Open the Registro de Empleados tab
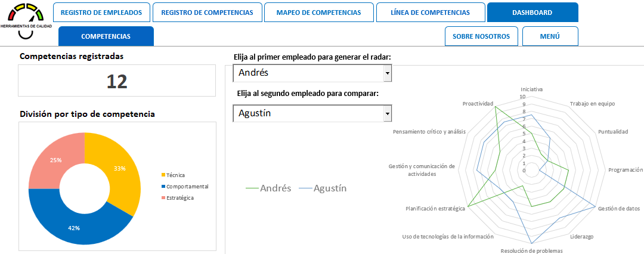Image resolution: width=644 pixels, height=254 pixels. click(x=101, y=13)
